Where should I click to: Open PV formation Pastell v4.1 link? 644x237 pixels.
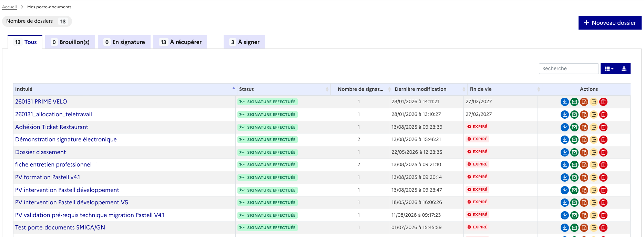48,177
